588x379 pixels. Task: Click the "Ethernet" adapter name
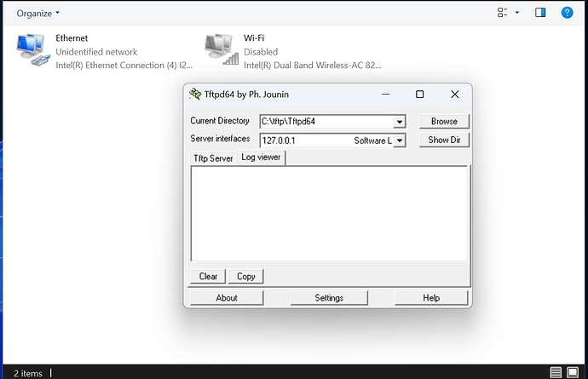click(x=72, y=38)
